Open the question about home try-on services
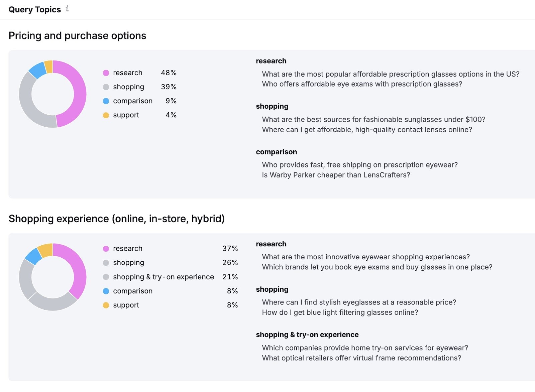This screenshot has width=535, height=392. [365, 348]
